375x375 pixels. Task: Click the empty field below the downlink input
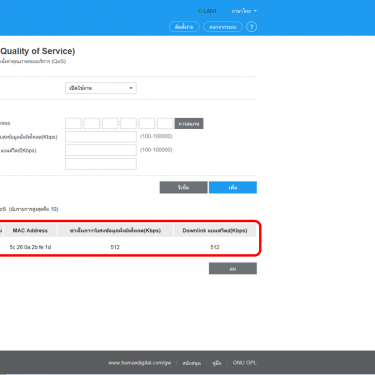101,164
